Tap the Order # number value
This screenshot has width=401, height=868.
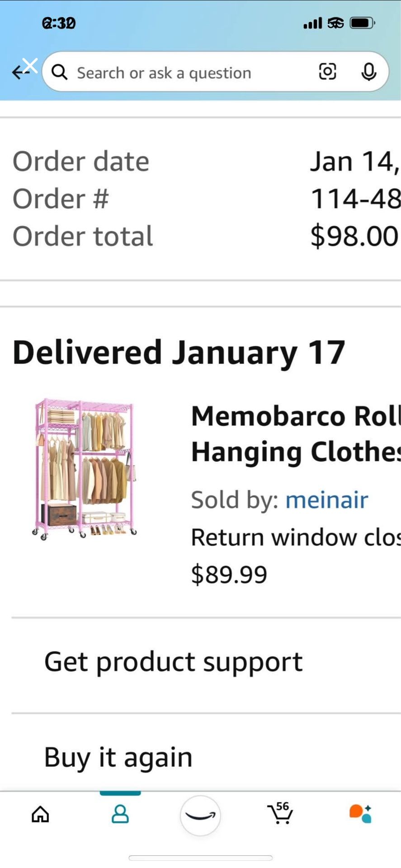pos(355,199)
